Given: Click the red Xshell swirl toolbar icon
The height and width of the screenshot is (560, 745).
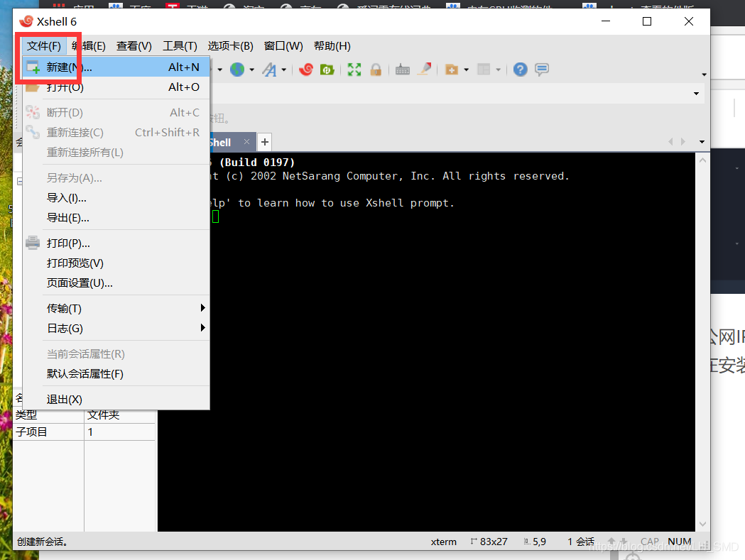Looking at the screenshot, I should coord(306,70).
